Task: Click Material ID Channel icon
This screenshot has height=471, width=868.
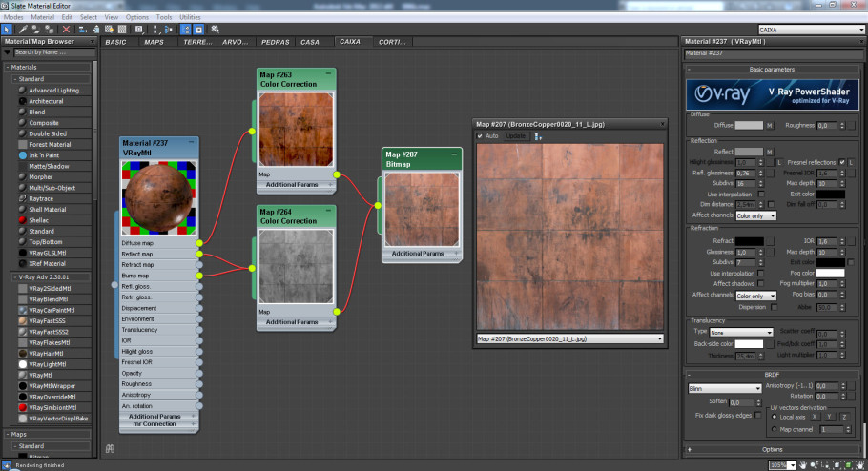Action: click(x=139, y=30)
